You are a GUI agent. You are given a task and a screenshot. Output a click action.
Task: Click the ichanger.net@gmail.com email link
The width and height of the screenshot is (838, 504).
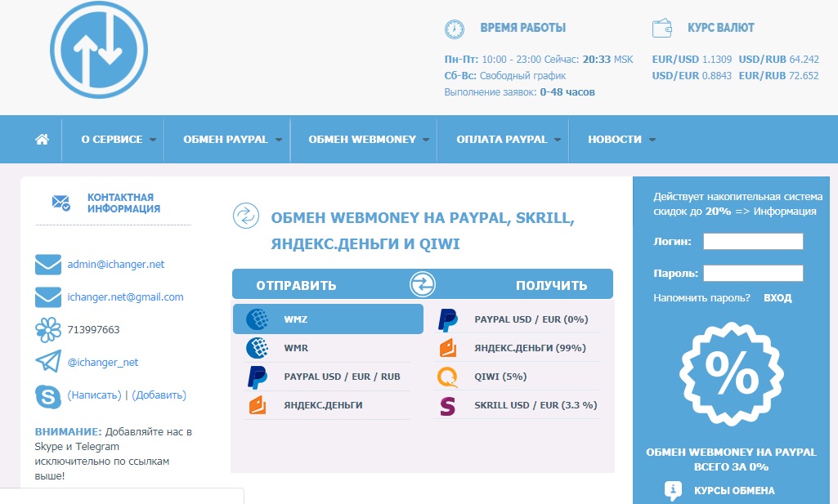coord(126,297)
